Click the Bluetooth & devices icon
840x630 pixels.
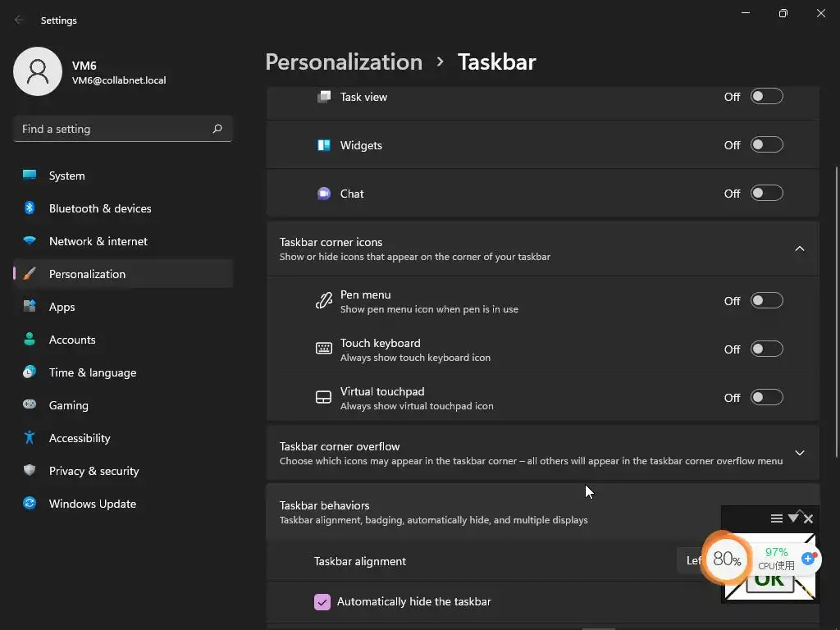click(30, 208)
